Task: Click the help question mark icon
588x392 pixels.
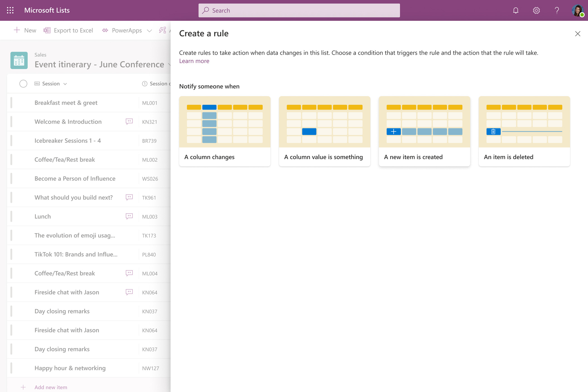Action: point(557,10)
